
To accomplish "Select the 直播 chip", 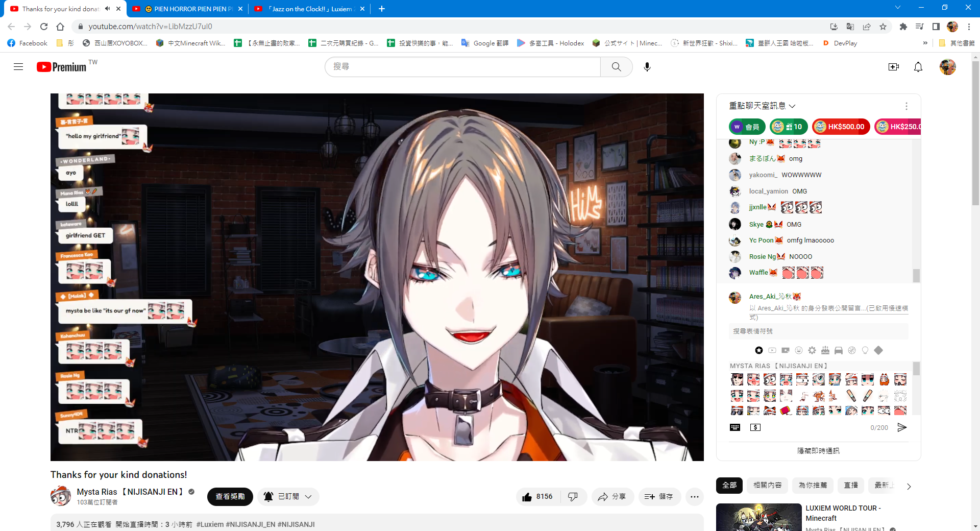I will coord(851,485).
